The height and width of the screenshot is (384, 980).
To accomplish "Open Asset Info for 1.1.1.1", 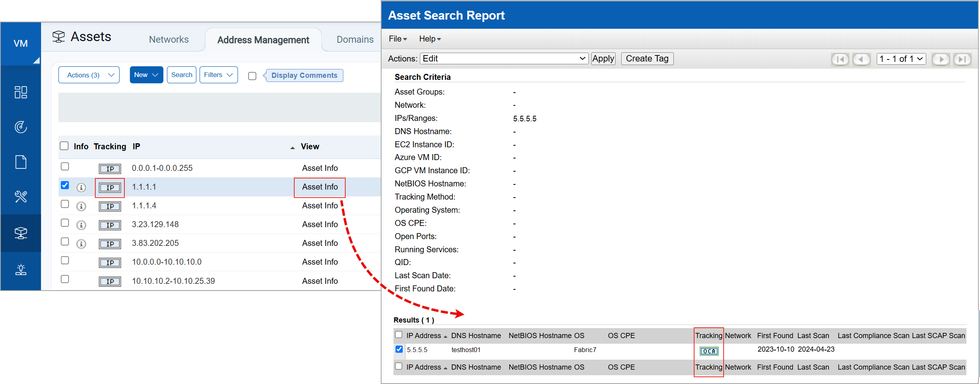I will (x=319, y=187).
